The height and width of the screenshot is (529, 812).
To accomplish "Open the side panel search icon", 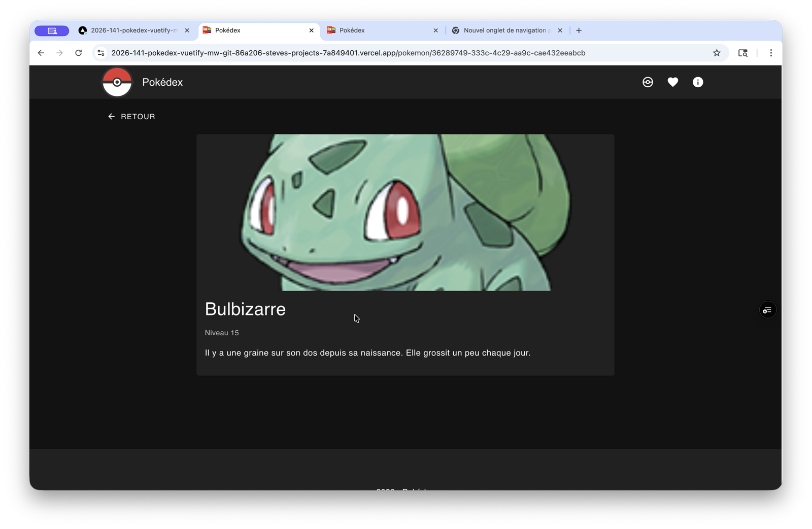I will 743,52.
